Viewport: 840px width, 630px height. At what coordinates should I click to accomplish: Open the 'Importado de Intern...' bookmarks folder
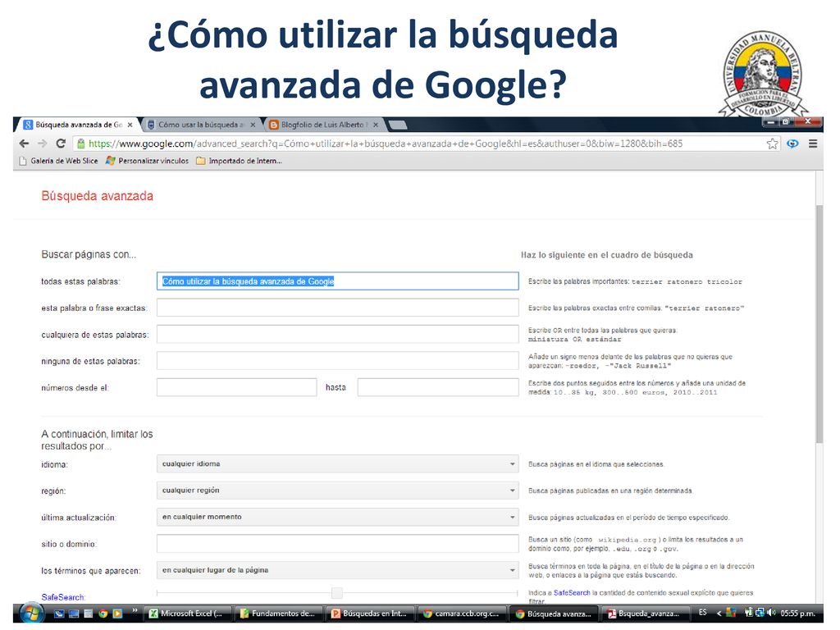pyautogui.click(x=239, y=161)
